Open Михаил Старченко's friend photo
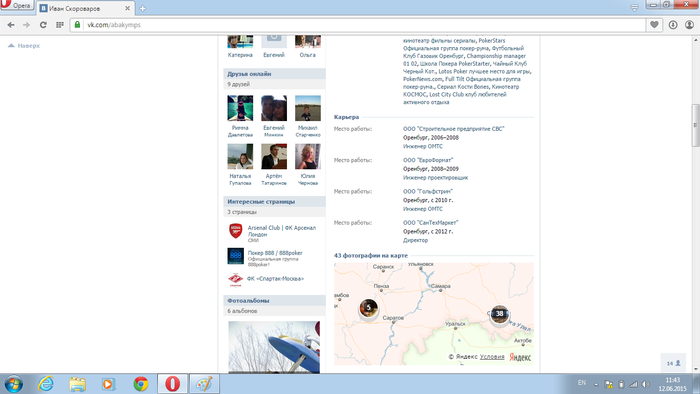700x394 pixels. click(308, 108)
